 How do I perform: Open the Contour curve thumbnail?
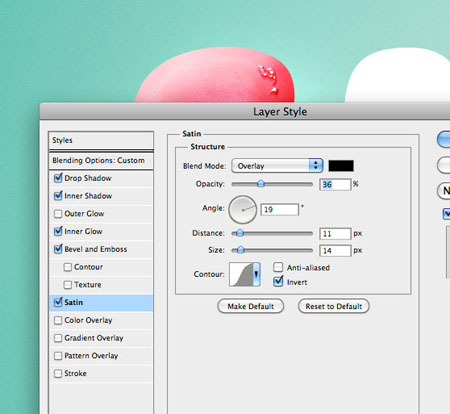[241, 274]
